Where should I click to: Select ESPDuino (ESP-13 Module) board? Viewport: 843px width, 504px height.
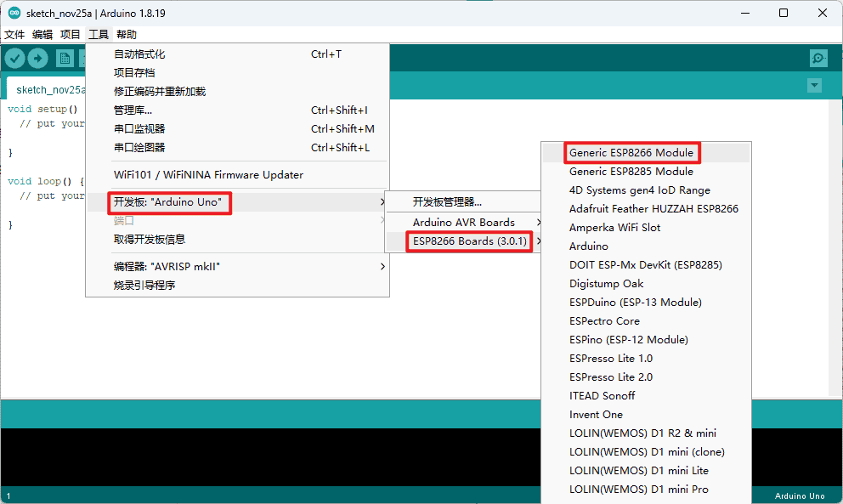[x=646, y=303]
